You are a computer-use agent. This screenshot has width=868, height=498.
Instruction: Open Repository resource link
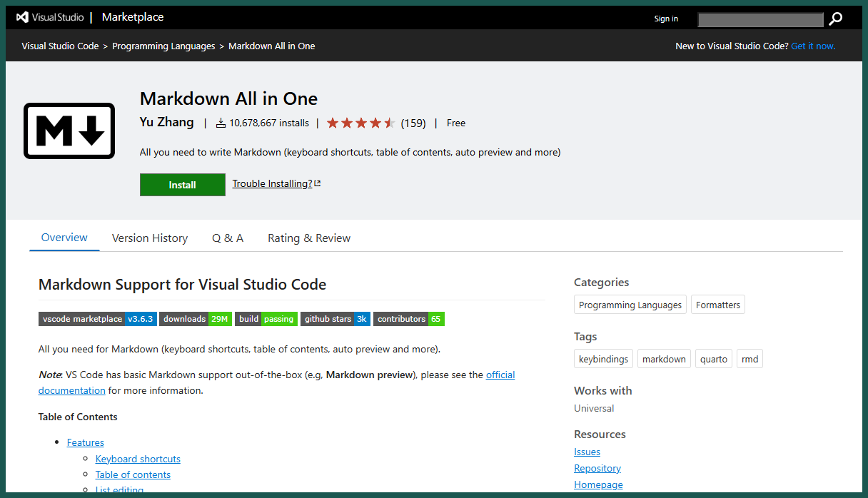pyautogui.click(x=597, y=468)
